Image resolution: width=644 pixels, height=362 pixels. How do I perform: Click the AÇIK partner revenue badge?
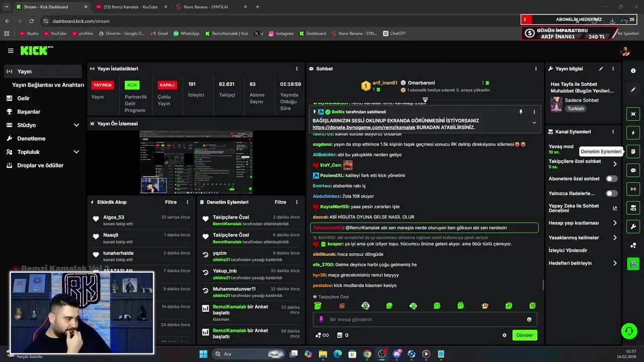pos(132,85)
